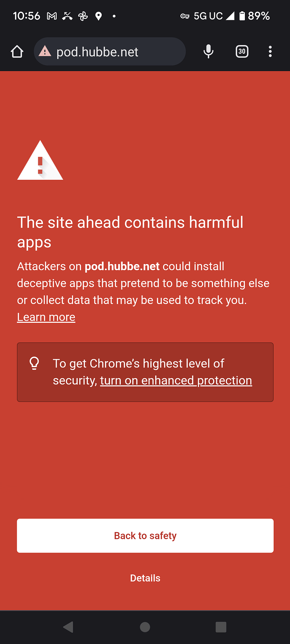Tap the dangerous site warning icon in address bar
Image resolution: width=290 pixels, height=644 pixels.
(45, 52)
